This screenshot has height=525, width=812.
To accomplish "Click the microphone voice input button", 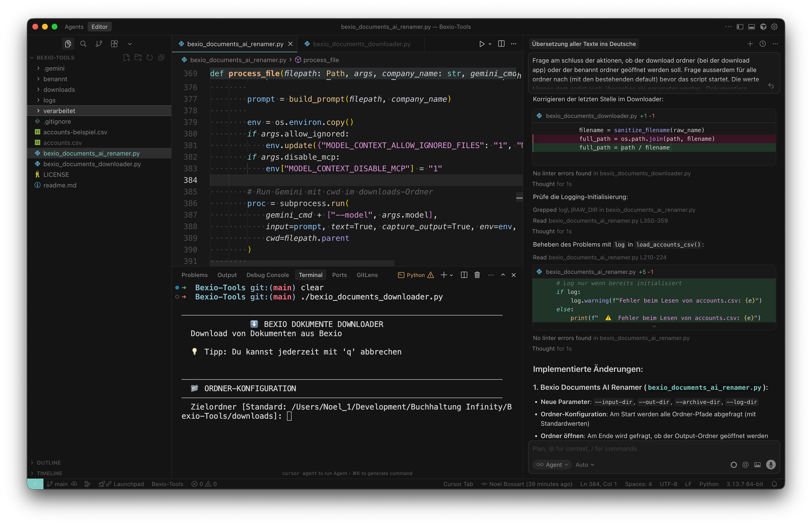I will (771, 465).
